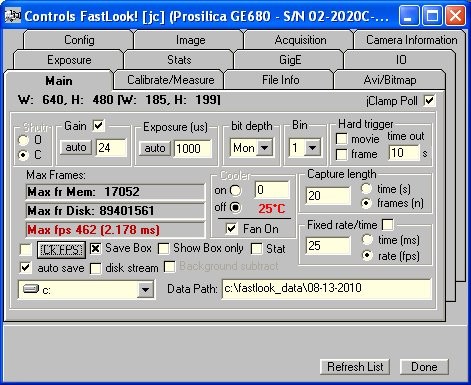Click the Exposure field showing 1000

tap(192, 148)
